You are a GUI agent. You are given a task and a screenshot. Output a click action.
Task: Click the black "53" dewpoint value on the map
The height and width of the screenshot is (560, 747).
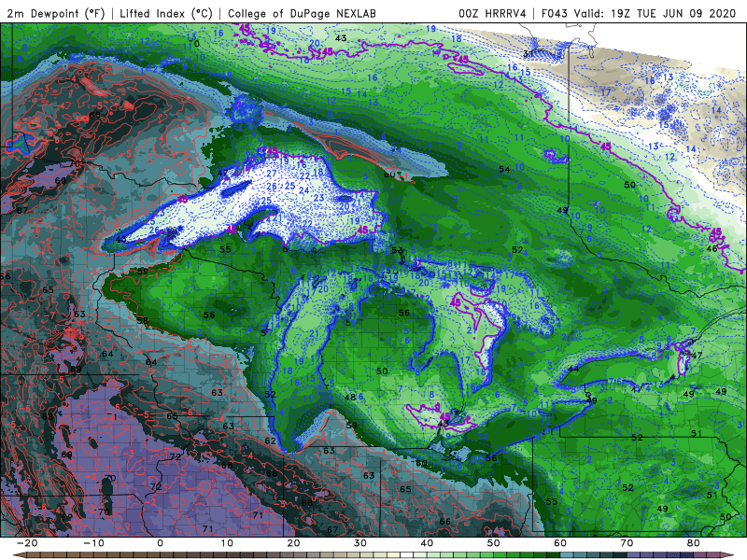(x=397, y=250)
